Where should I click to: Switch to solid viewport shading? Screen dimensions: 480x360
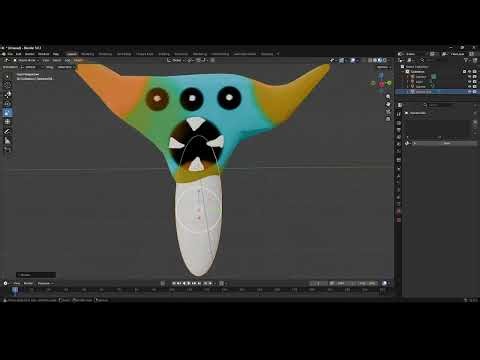click(375, 60)
